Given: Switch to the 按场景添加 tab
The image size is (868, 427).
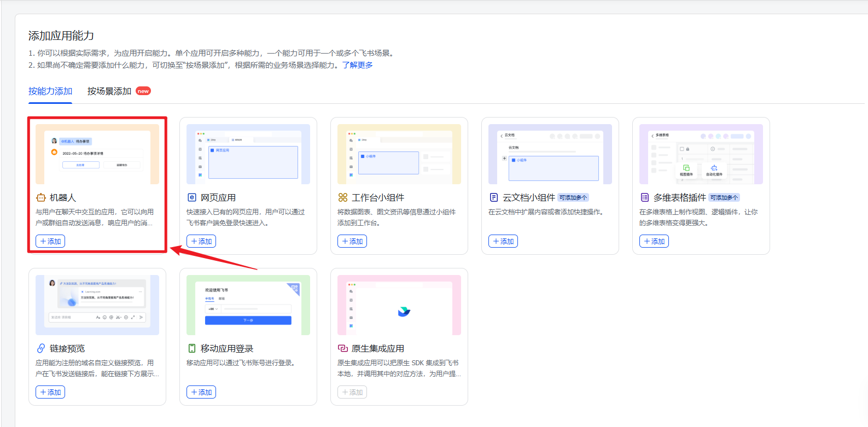Looking at the screenshot, I should (109, 91).
